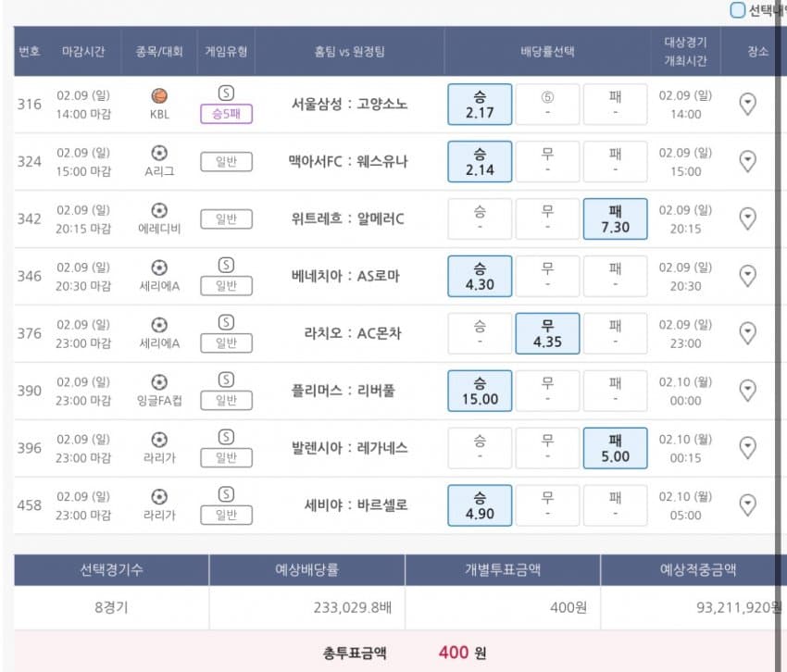
Task: Click the location pin for match 316
Action: tap(748, 105)
